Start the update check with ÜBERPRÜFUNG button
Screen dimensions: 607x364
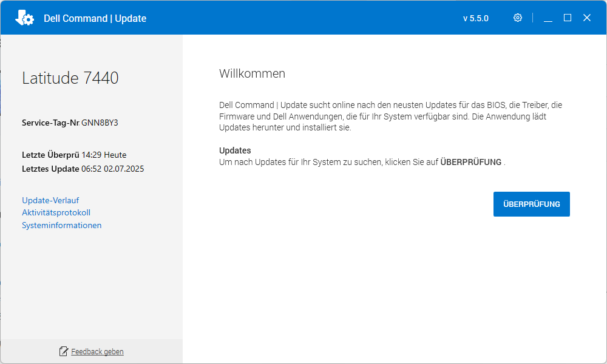pyautogui.click(x=531, y=204)
